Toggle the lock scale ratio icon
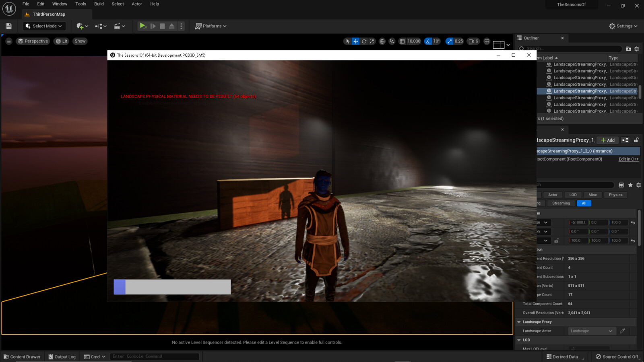 click(556, 241)
